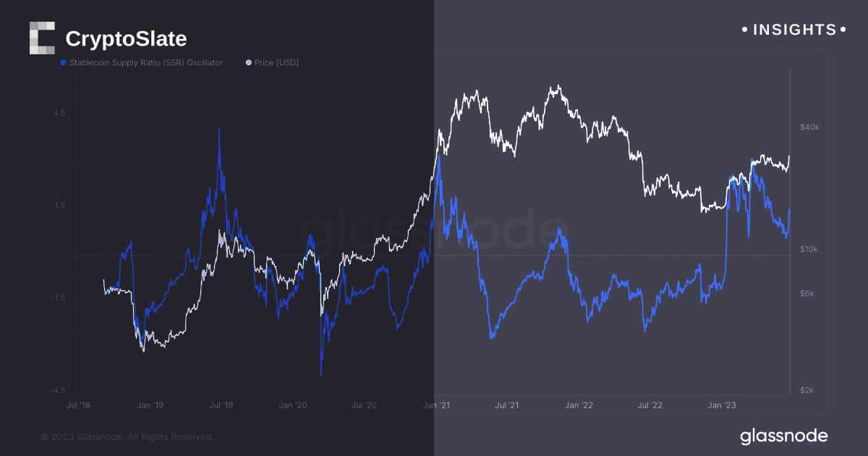Click the $40k price axis label
Image resolution: width=868 pixels, height=456 pixels.
[x=809, y=127]
